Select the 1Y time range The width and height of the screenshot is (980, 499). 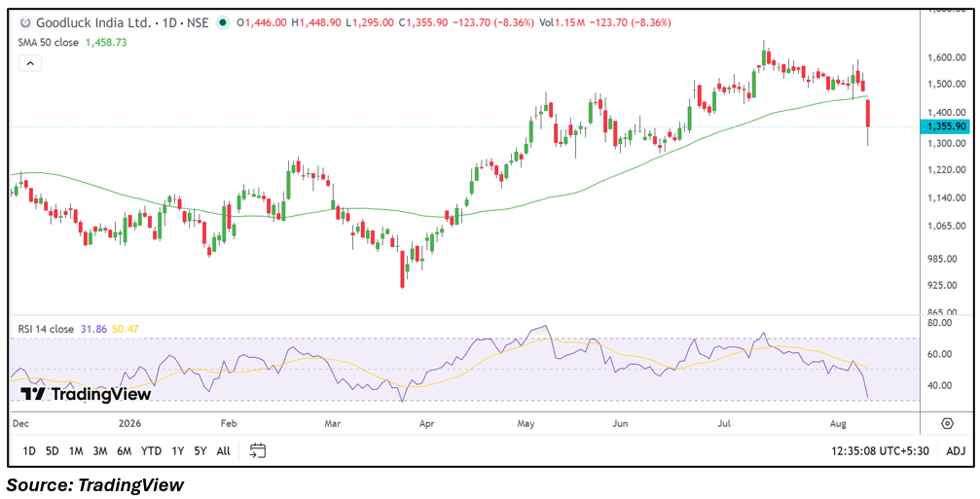(x=177, y=451)
